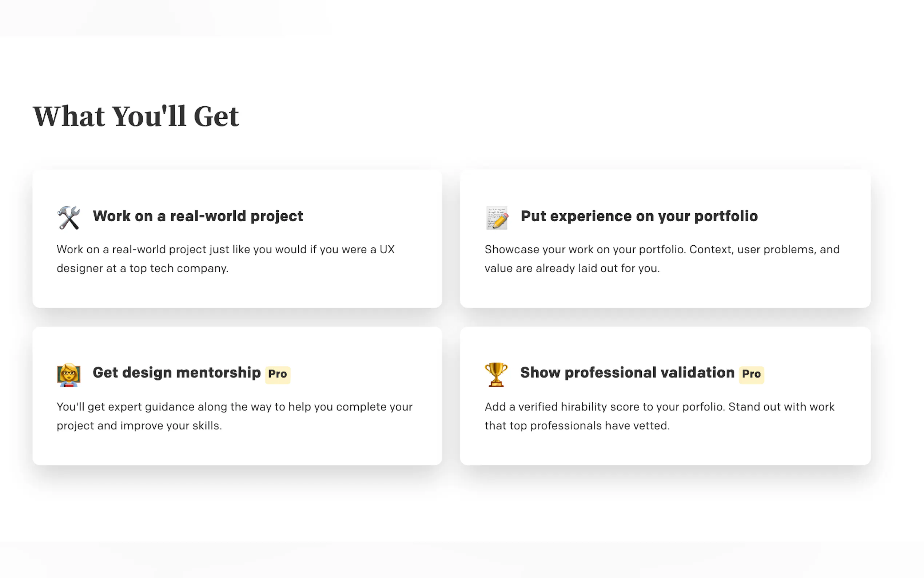Click the hammer and wrench icon
Image resolution: width=924 pixels, height=578 pixels.
pos(69,218)
